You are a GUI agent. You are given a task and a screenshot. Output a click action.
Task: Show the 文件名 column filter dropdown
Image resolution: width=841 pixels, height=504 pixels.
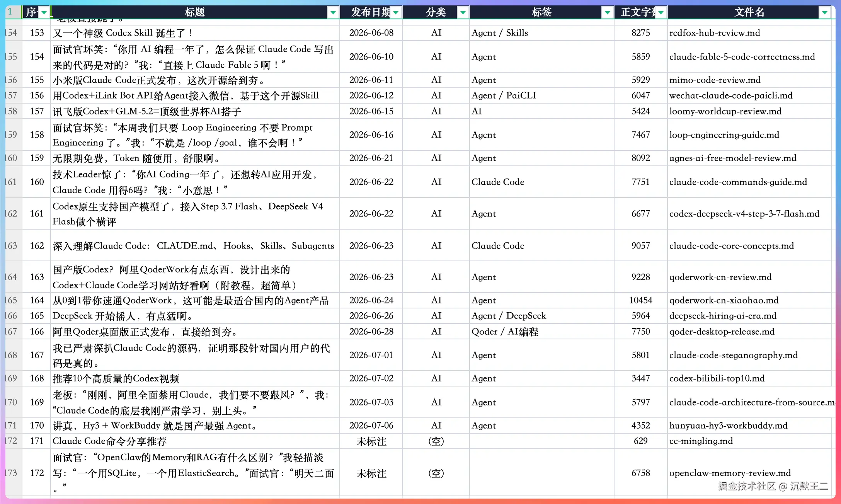[x=824, y=13]
